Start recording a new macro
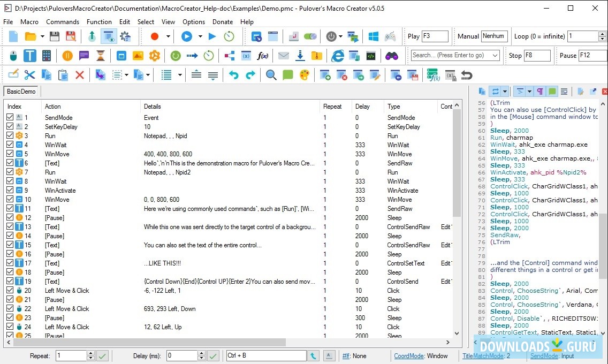608x364 pixels. click(x=154, y=36)
